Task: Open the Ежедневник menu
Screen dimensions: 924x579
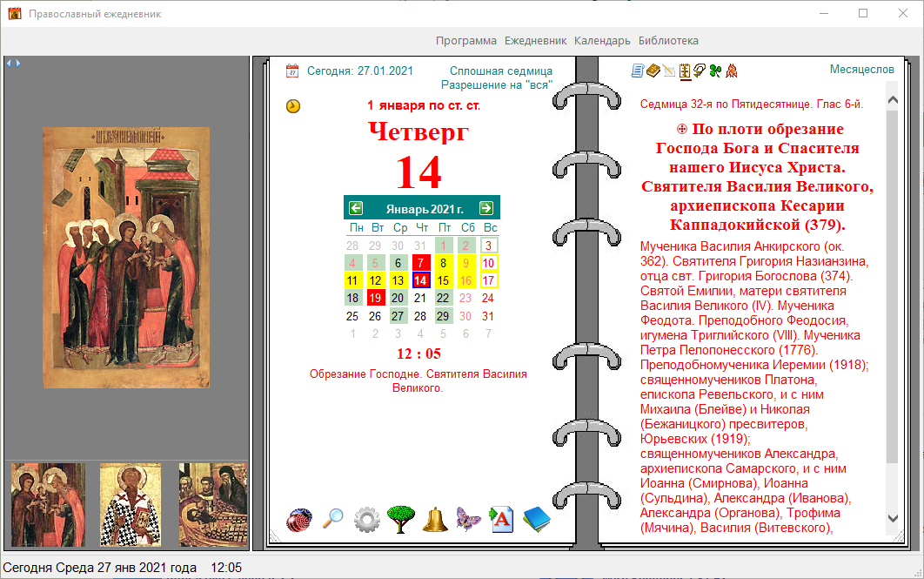Action: click(x=535, y=41)
